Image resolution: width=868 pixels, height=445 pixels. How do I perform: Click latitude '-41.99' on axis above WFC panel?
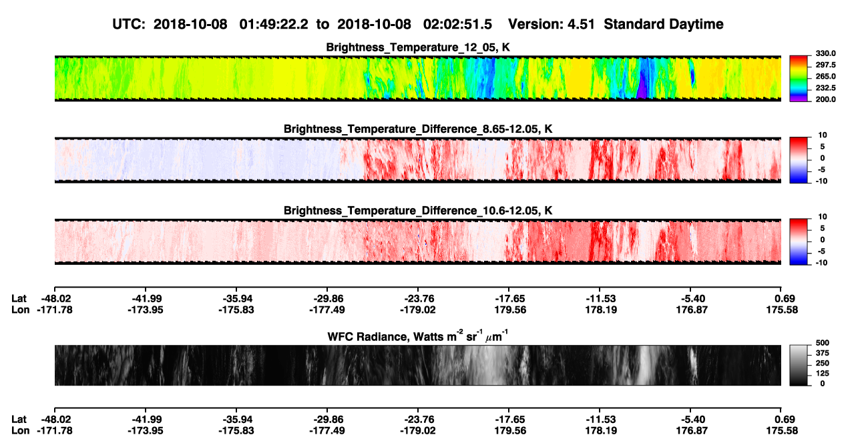point(145,298)
